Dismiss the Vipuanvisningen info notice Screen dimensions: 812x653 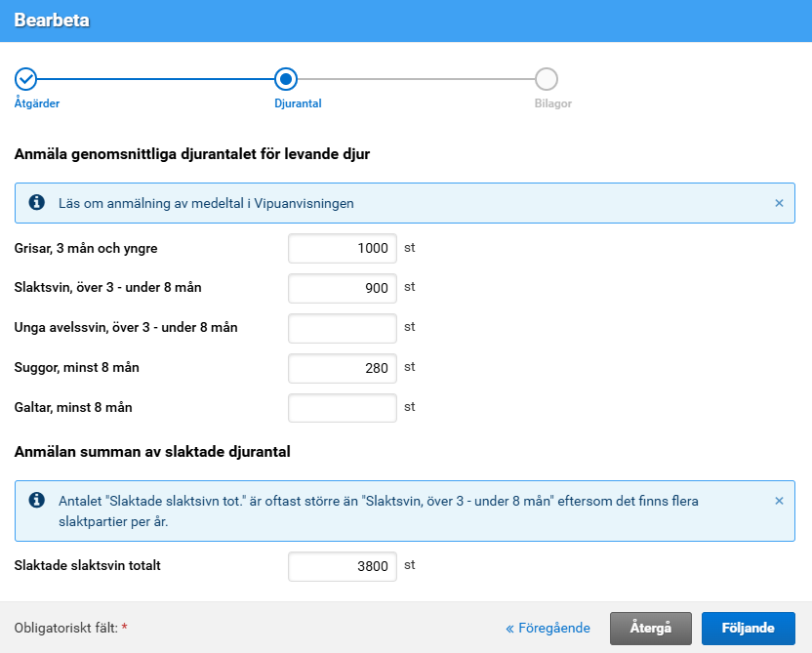pos(779,203)
